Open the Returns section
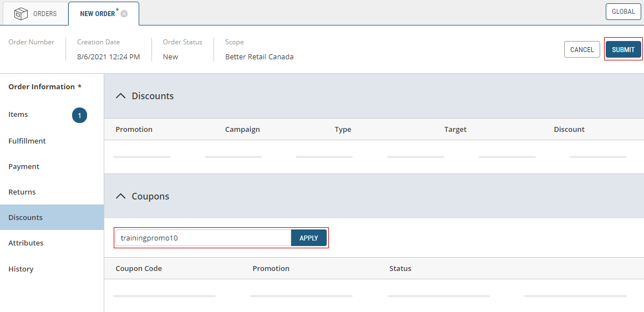This screenshot has width=644, height=312. point(22,192)
